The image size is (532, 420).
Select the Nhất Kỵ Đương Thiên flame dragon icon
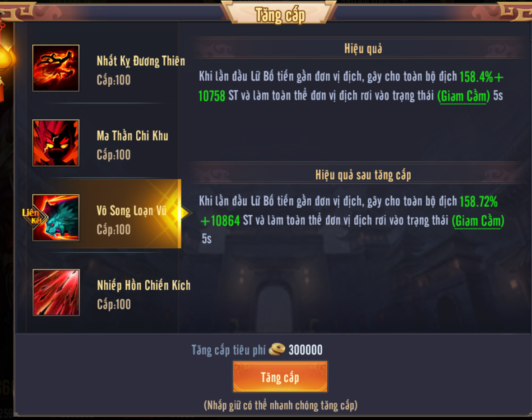[56, 68]
